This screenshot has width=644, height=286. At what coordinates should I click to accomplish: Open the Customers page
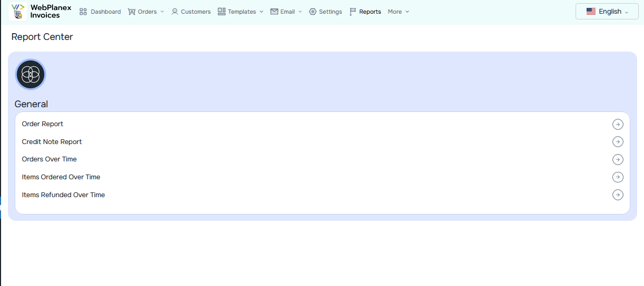click(x=191, y=12)
